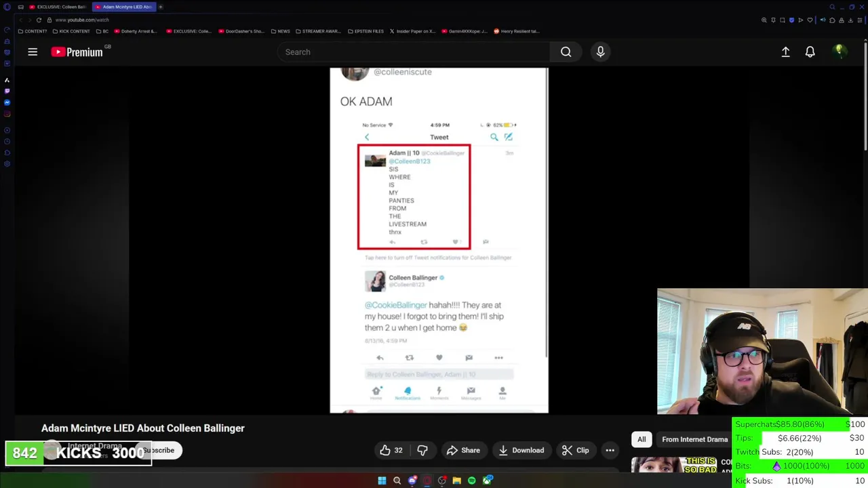Select the All filter chip
The width and height of the screenshot is (868, 488).
[642, 439]
